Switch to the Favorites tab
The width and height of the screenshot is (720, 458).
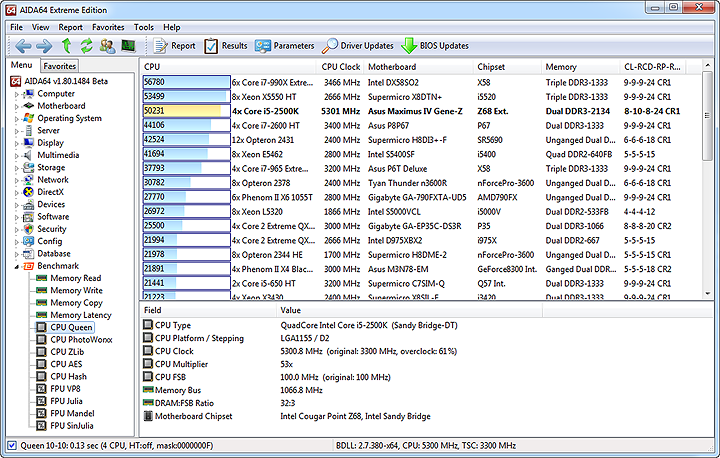coord(59,66)
